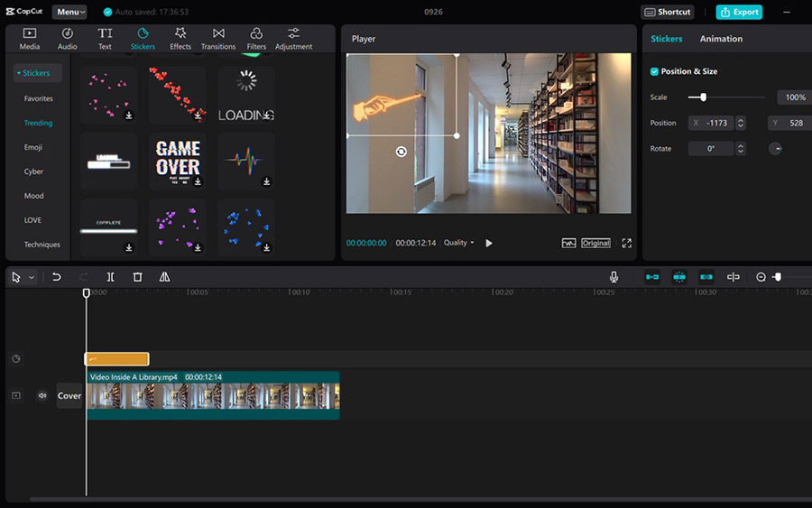Switch to the Animation tab
812x508 pixels.
click(721, 39)
